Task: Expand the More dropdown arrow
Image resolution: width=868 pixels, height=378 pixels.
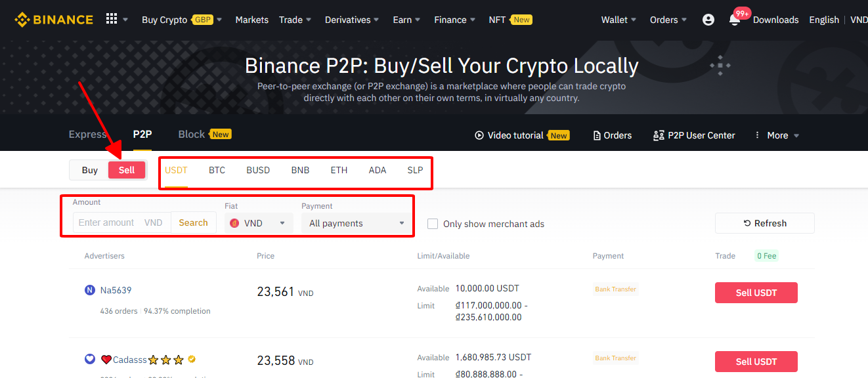Action: click(x=796, y=136)
